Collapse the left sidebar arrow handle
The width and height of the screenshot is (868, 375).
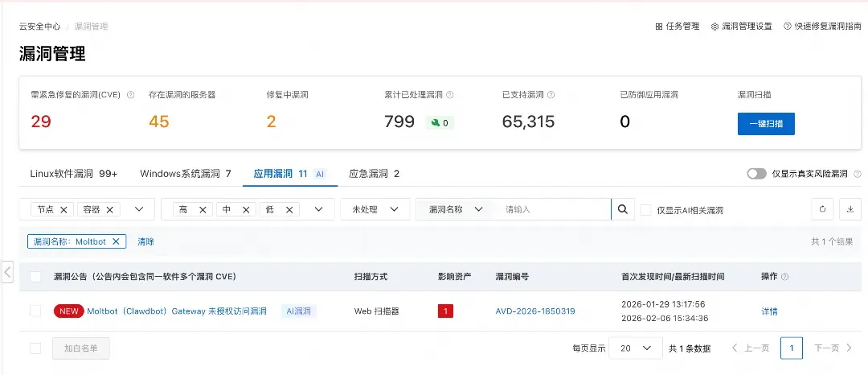6,271
